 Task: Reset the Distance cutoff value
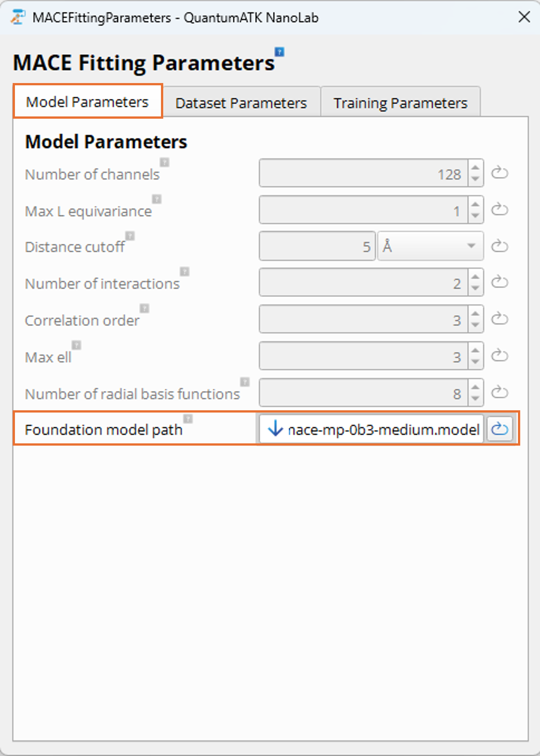coord(499,246)
